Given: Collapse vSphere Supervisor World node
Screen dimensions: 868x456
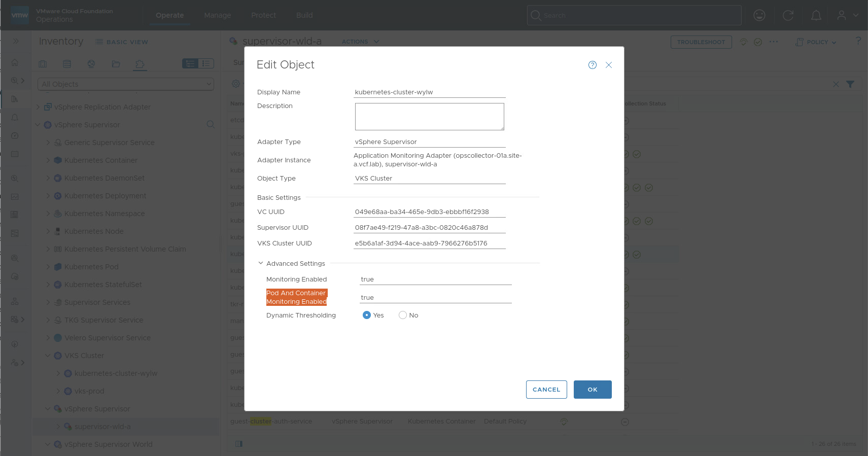Looking at the screenshot, I should pyautogui.click(x=48, y=444).
